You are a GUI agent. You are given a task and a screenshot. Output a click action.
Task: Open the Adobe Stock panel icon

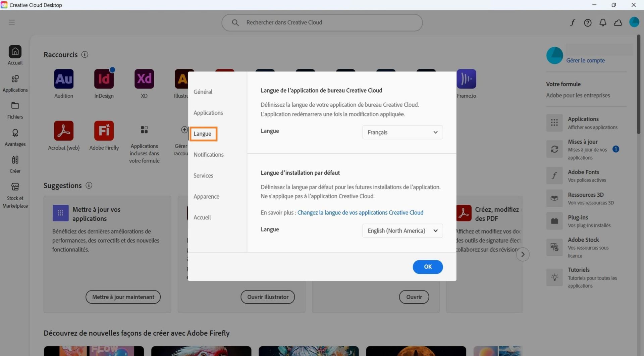point(554,247)
